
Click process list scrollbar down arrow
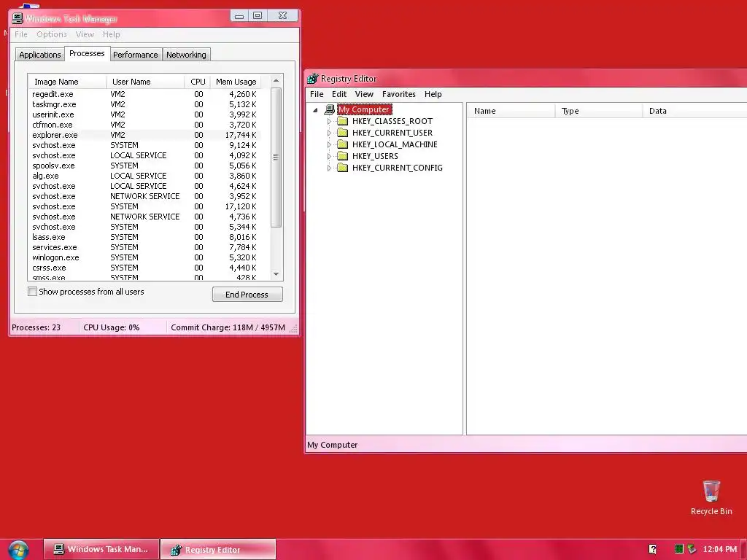[276, 274]
